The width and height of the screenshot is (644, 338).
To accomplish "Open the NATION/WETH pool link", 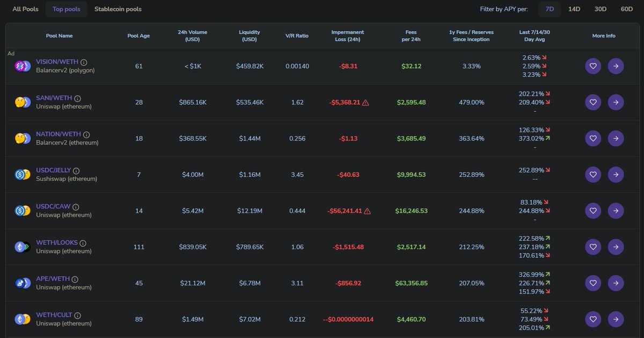I will [58, 134].
